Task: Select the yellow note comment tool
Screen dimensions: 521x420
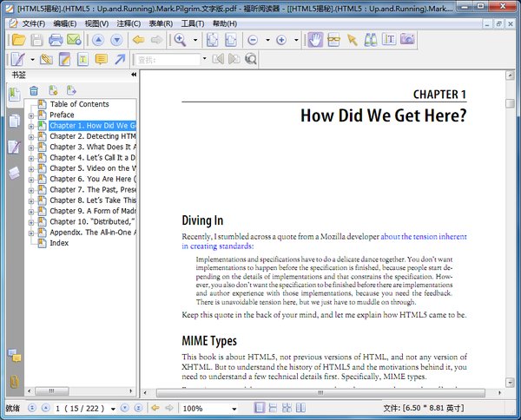Action: [x=102, y=60]
